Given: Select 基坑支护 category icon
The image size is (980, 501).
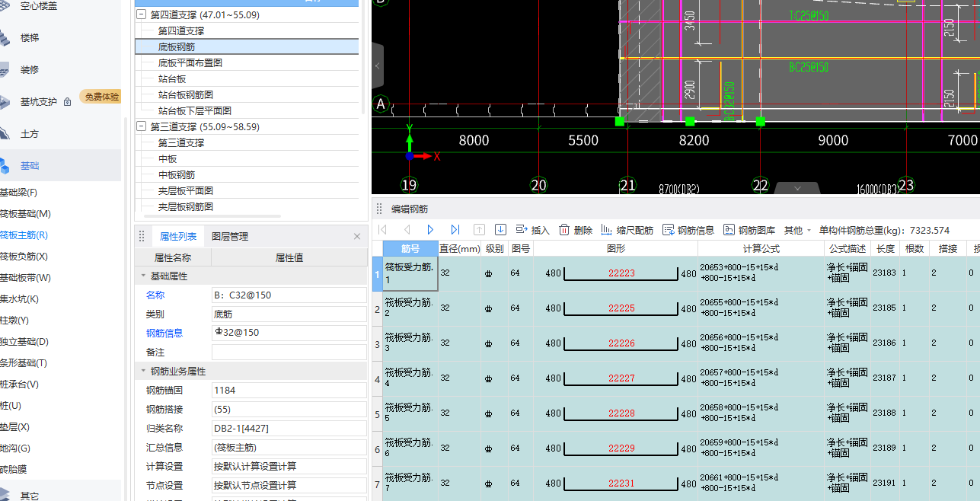Looking at the screenshot, I should coord(6,102).
